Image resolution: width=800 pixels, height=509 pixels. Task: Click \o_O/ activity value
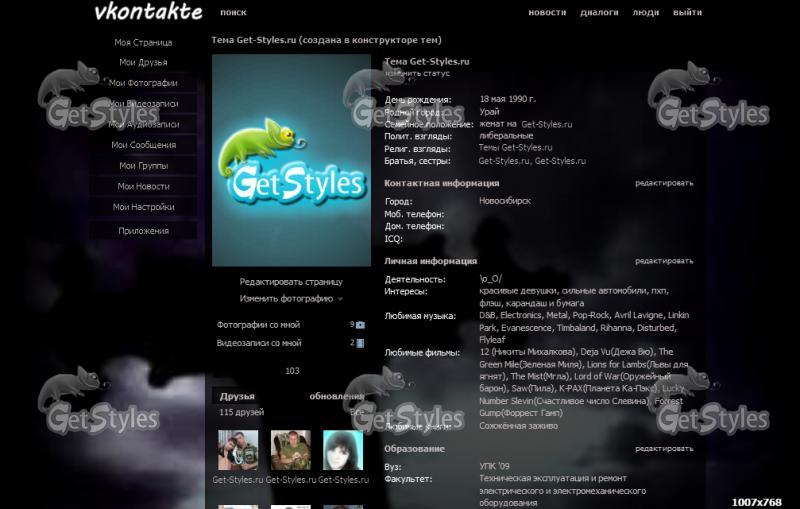pyautogui.click(x=490, y=279)
